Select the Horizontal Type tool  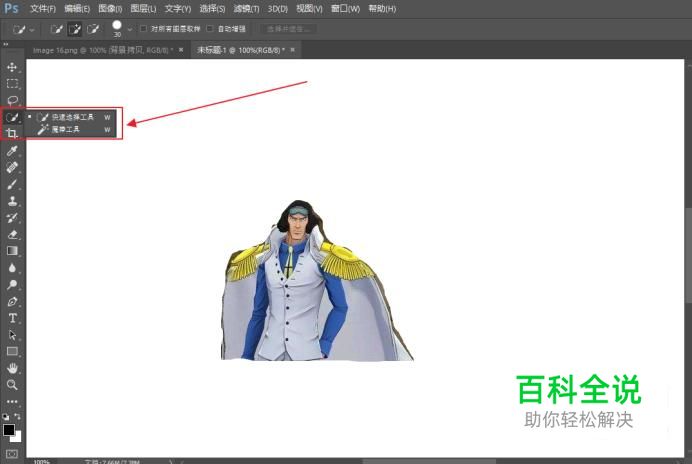point(12,318)
